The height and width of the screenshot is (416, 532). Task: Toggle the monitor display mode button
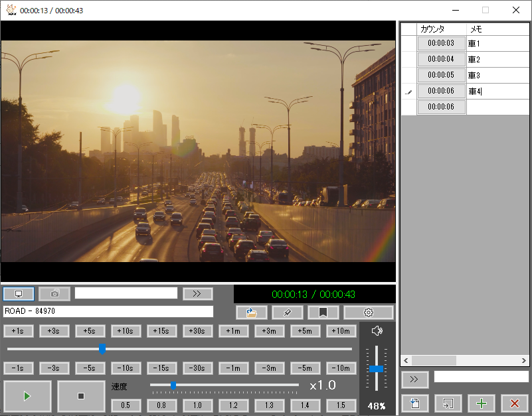coord(19,293)
